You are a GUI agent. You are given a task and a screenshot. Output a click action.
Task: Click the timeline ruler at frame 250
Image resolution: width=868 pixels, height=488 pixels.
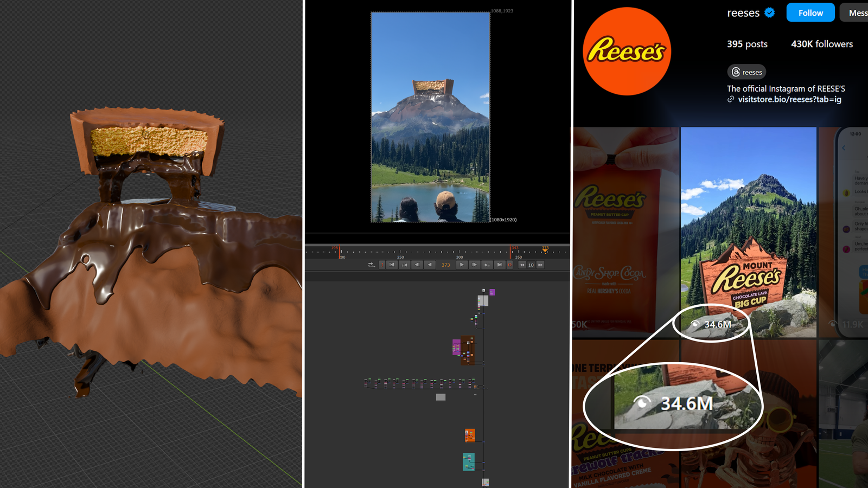(x=400, y=253)
